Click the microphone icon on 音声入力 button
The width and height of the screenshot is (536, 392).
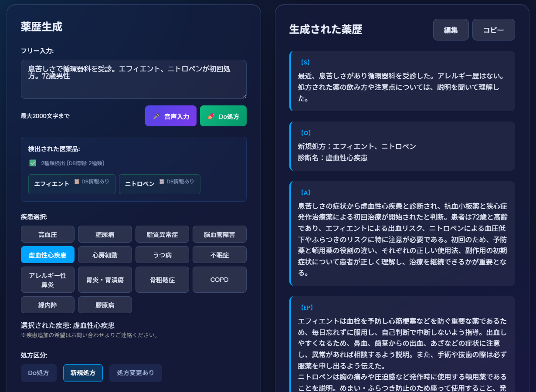[x=157, y=116]
